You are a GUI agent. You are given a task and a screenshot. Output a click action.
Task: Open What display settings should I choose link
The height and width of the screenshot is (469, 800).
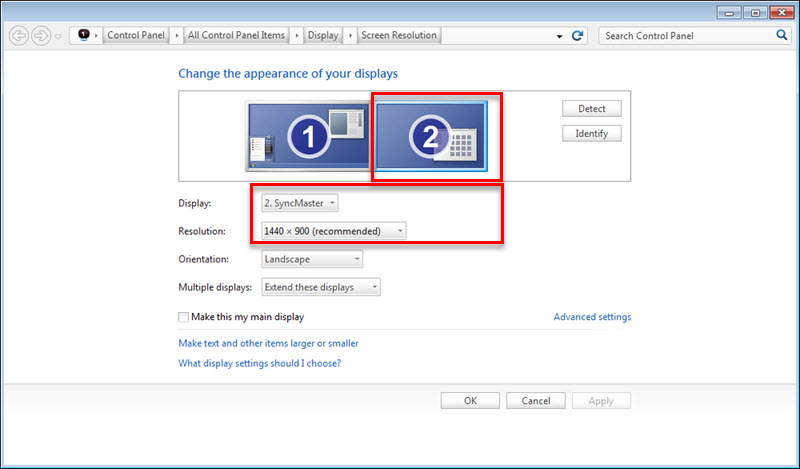[259, 363]
